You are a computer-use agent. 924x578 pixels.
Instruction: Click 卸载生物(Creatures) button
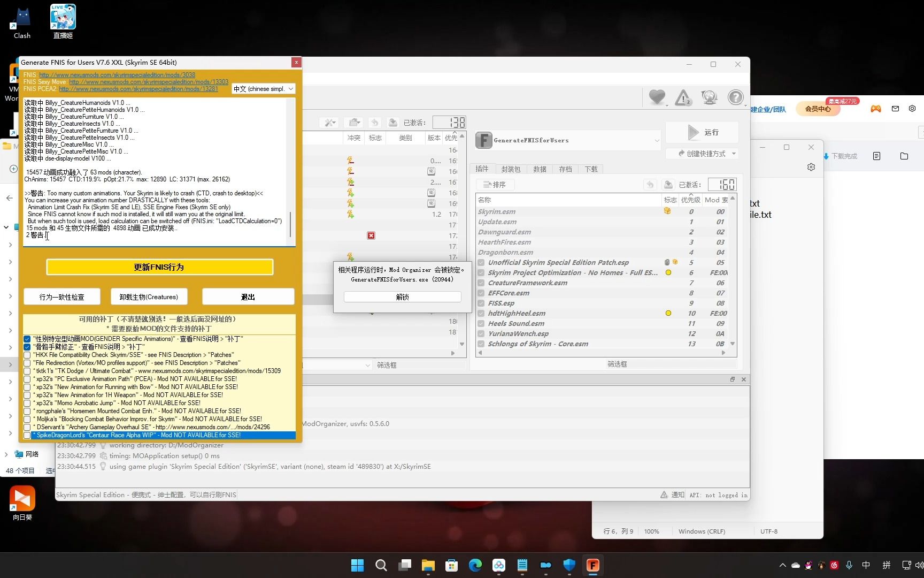pyautogui.click(x=149, y=297)
